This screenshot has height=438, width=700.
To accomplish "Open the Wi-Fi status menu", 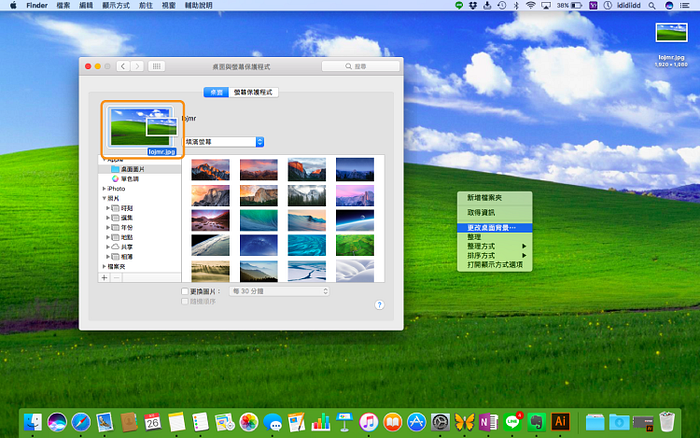I will click(x=530, y=5).
